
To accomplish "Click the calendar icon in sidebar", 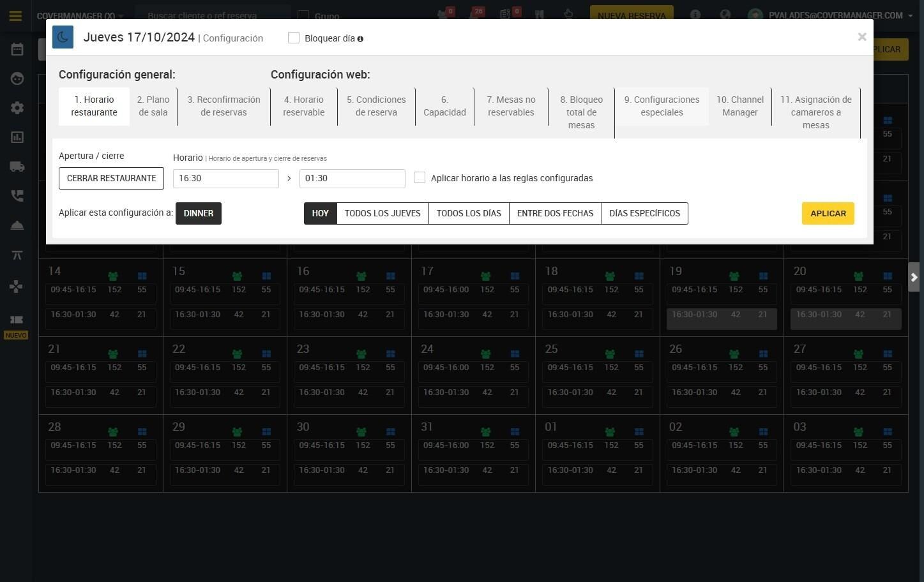I will click(17, 49).
